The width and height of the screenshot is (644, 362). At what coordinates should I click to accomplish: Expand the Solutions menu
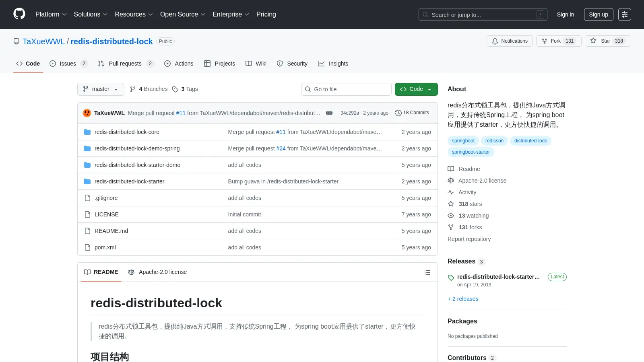click(91, 14)
